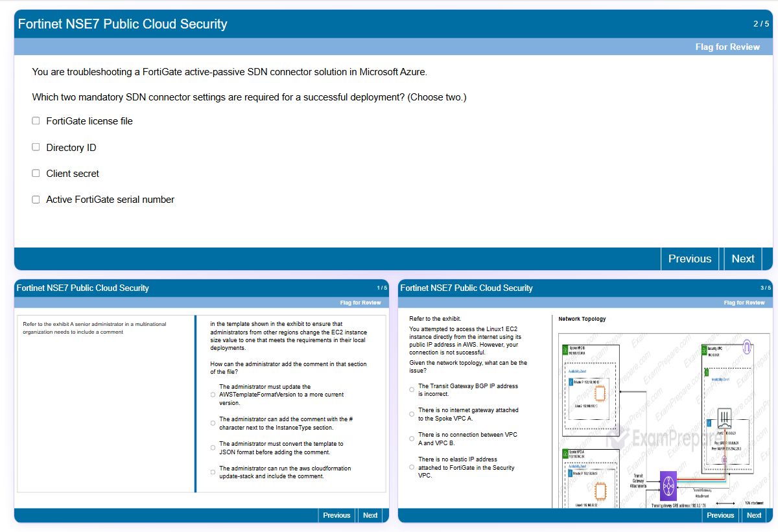778x532 pixels.
Task: Click the top Fortinet NSE7 Public Cloud Security title
Action: (123, 24)
